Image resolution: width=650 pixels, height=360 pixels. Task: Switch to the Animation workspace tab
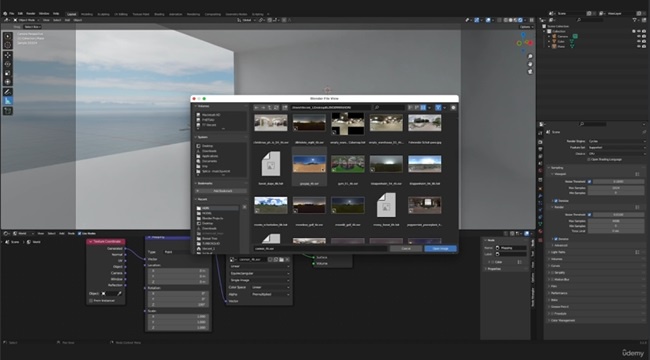coord(175,14)
